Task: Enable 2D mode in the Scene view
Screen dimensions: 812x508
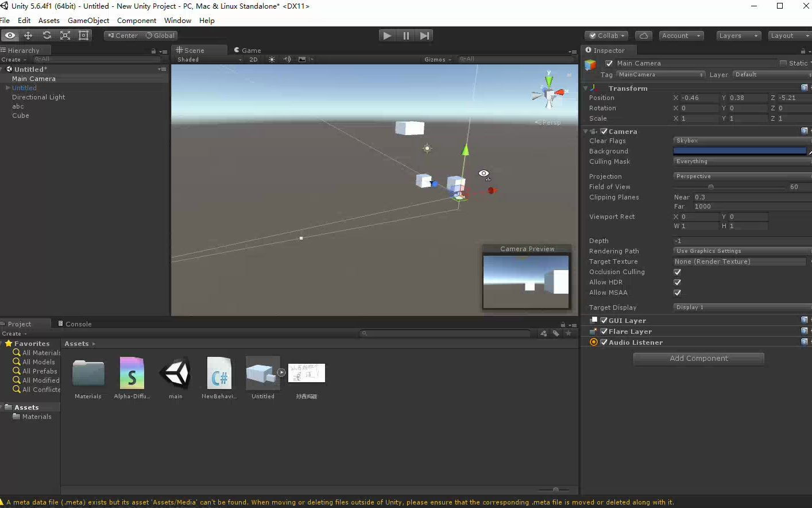Action: click(x=253, y=59)
